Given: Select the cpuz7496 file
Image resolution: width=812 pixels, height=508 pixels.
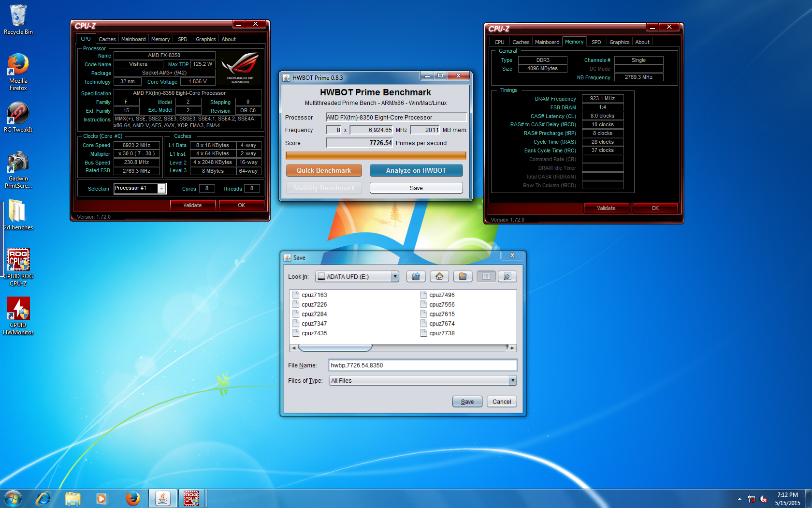Looking at the screenshot, I should coord(437,295).
